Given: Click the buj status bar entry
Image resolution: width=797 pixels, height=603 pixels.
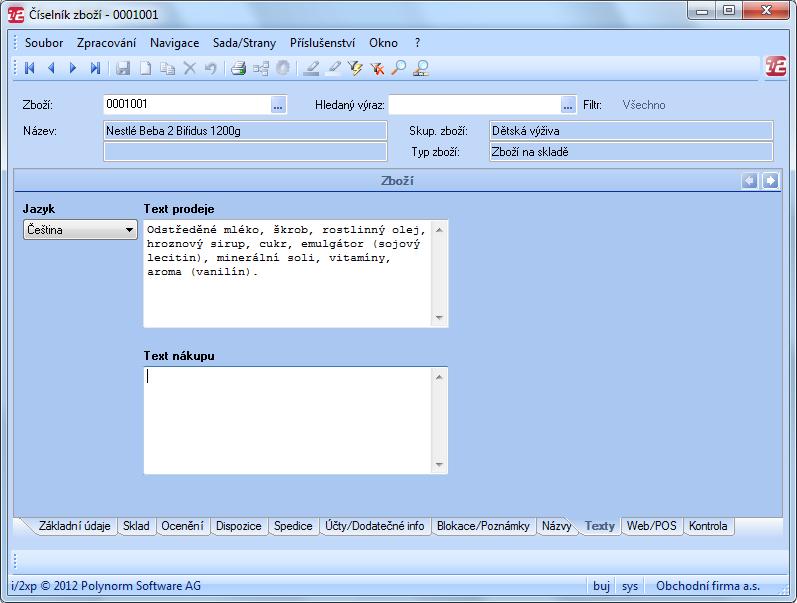Looking at the screenshot, I should point(601,586).
